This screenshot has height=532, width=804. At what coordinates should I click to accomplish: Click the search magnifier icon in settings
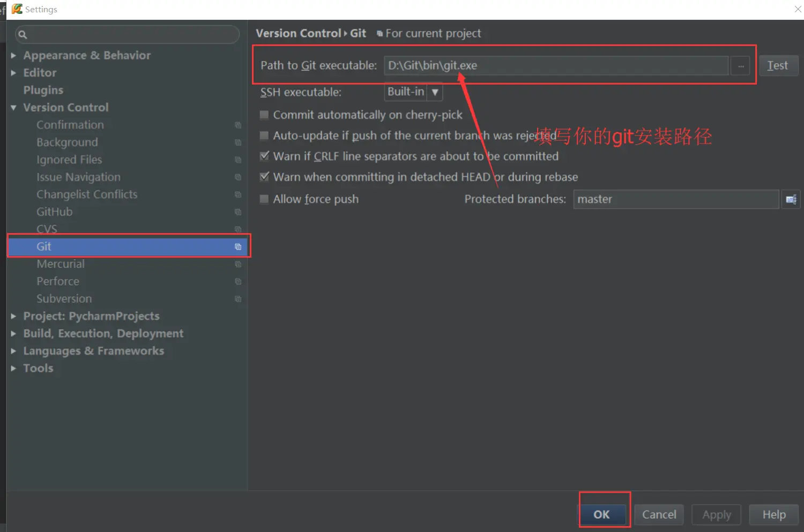(23, 35)
